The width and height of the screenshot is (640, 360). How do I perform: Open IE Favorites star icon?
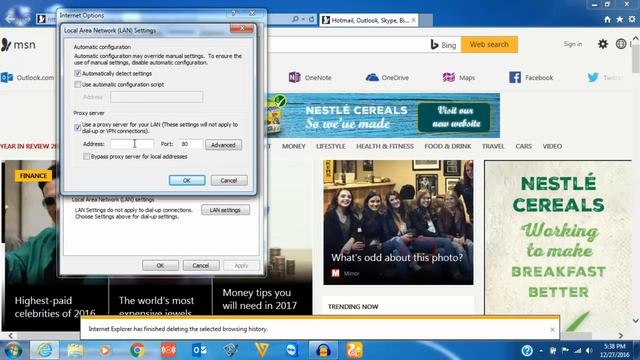[620, 20]
